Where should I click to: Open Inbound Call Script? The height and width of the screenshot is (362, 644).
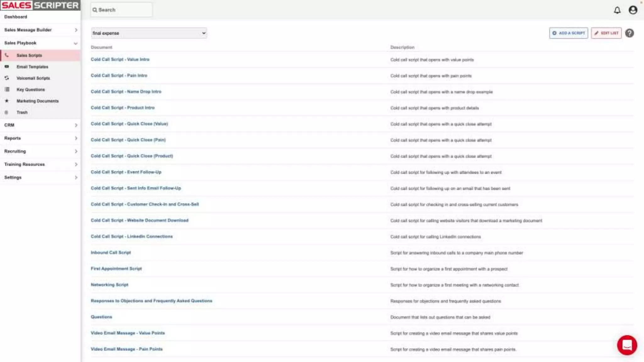111,252
